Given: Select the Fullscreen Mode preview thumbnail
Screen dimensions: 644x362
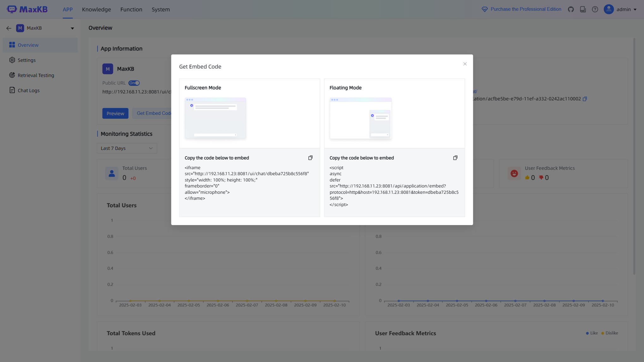Looking at the screenshot, I should pos(215,118).
